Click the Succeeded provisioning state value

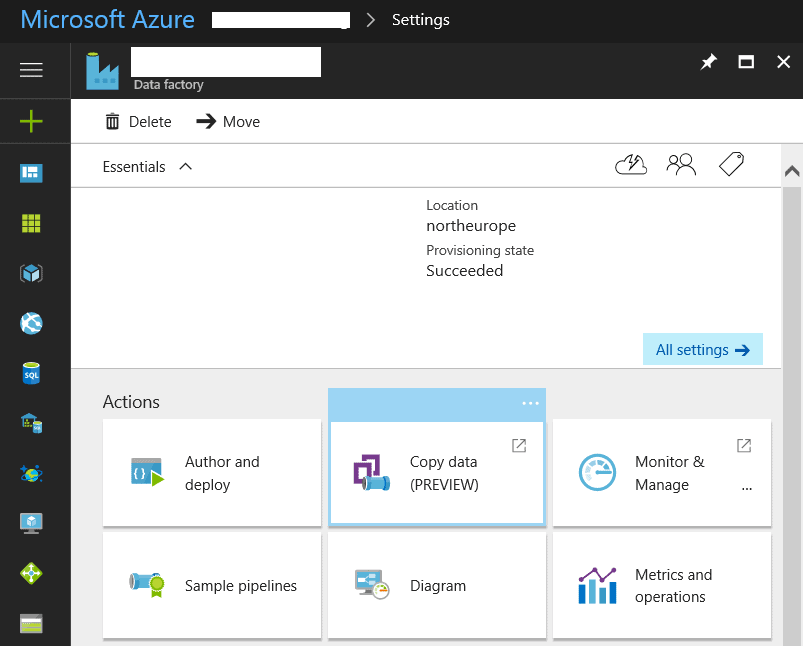point(465,270)
